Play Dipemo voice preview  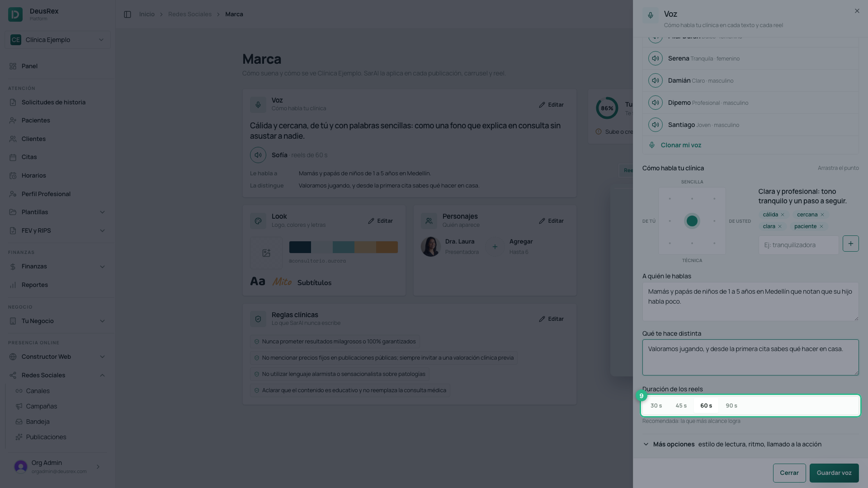tap(655, 103)
